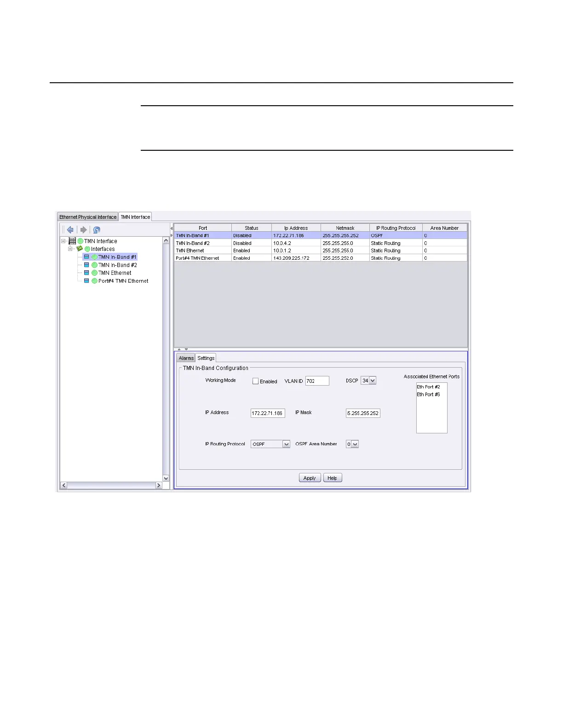Select the Port#4 TMN Ethernet table row

[321, 258]
